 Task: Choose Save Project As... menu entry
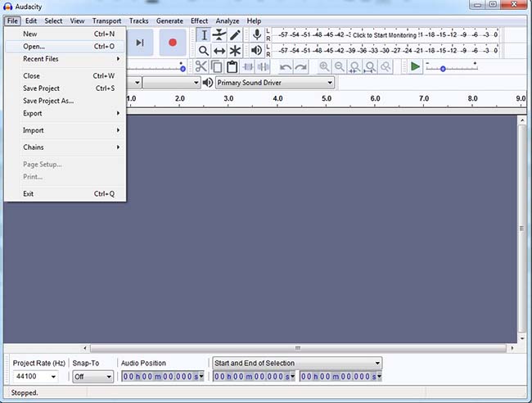point(65,101)
